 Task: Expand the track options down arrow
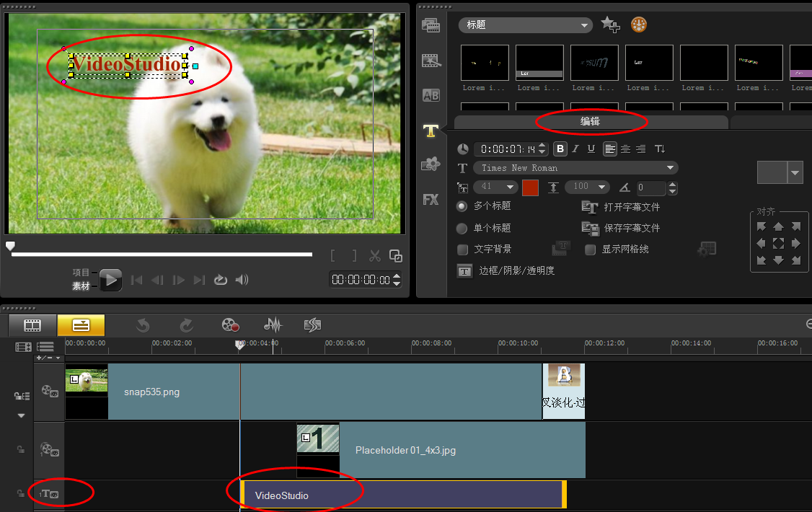tap(21, 415)
